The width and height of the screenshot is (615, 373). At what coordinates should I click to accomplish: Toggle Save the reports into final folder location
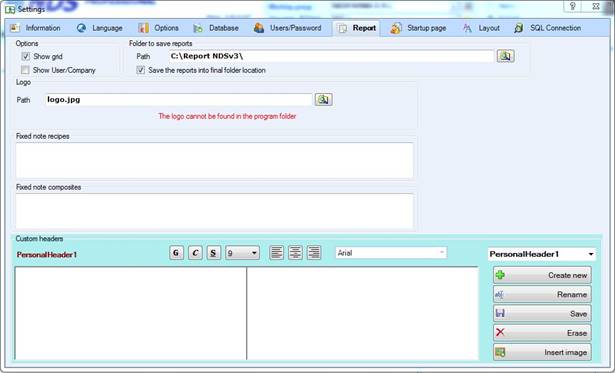140,70
